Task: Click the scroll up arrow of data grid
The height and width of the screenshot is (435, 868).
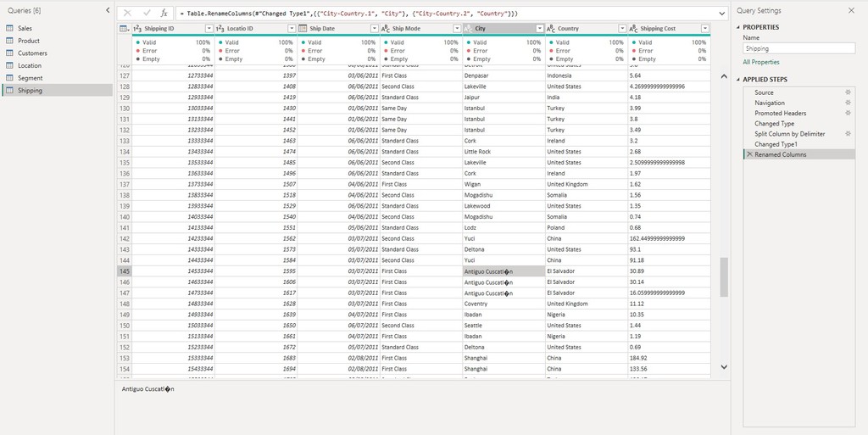Action: pos(724,76)
